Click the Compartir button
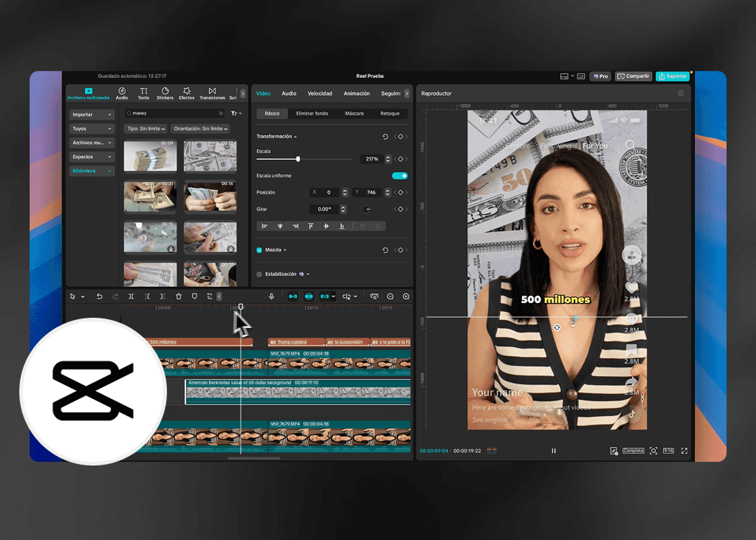The height and width of the screenshot is (540, 756). pos(633,76)
